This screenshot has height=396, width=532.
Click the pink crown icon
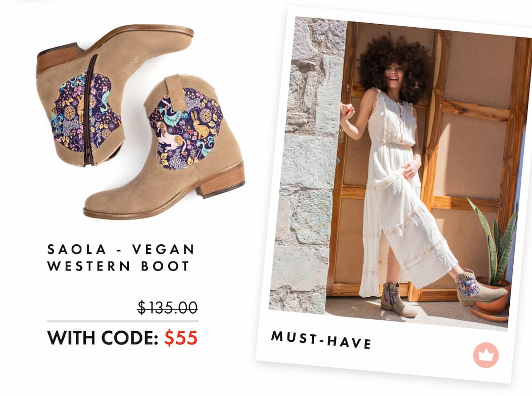486,355
